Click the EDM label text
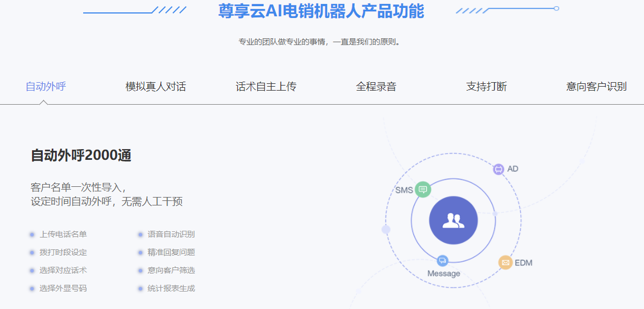Image resolution: width=644 pixels, height=309 pixels. pyautogui.click(x=524, y=263)
